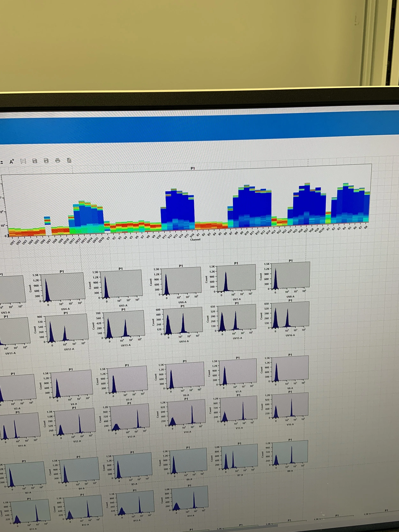
Task: Click the P1 title above UV7-A histogram
Action: pos(236,263)
